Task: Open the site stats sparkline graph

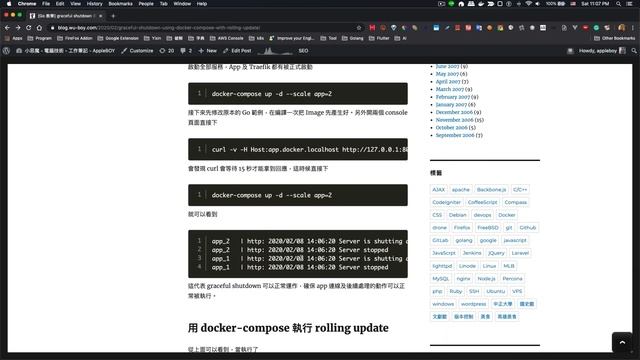Action: [274, 51]
